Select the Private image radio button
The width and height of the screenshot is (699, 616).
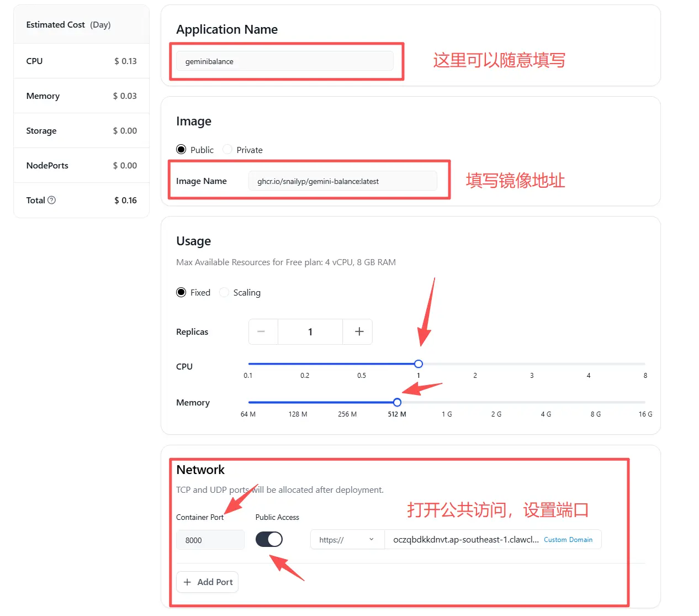click(x=227, y=149)
